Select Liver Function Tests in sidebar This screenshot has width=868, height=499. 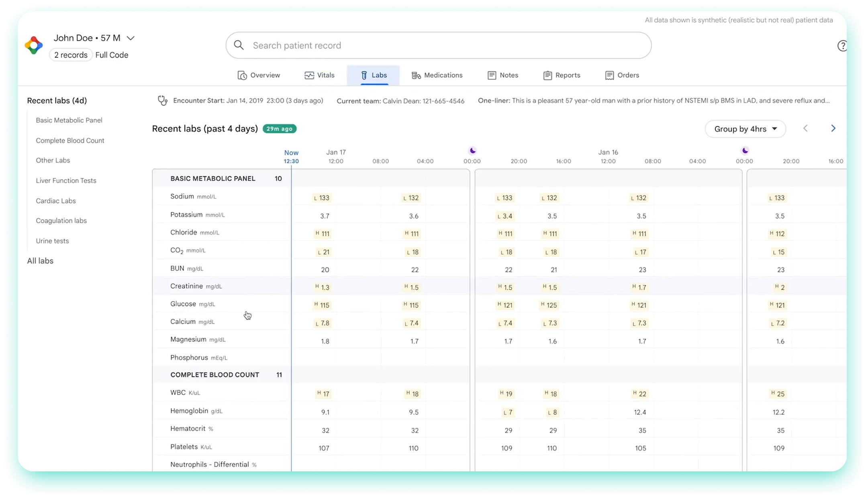(66, 181)
